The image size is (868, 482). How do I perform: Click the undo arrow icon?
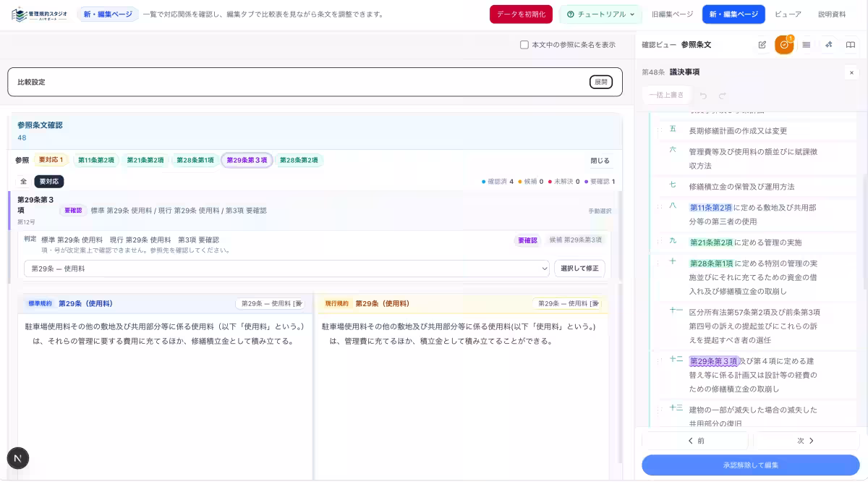click(x=703, y=96)
